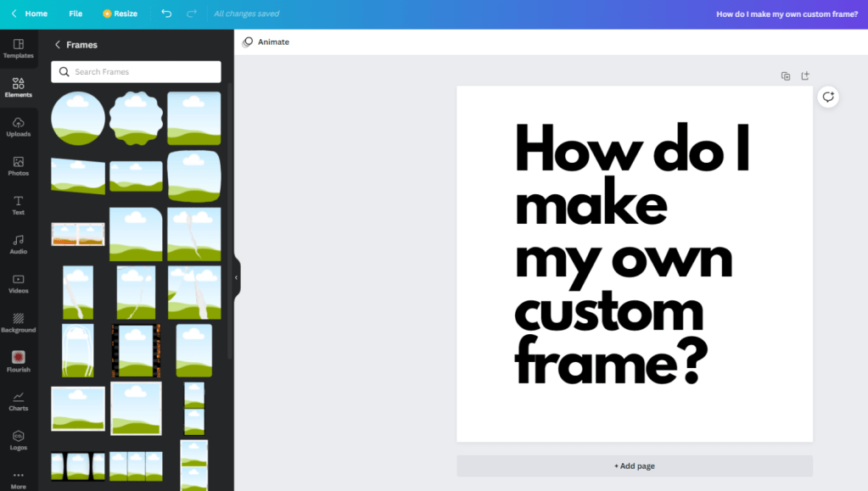Open the Background sidebar panel
The width and height of the screenshot is (868, 491).
(18, 322)
